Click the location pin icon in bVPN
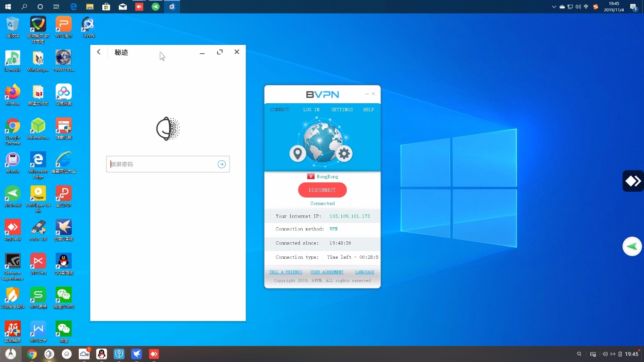Image resolution: width=644 pixels, height=362 pixels. pos(297,153)
